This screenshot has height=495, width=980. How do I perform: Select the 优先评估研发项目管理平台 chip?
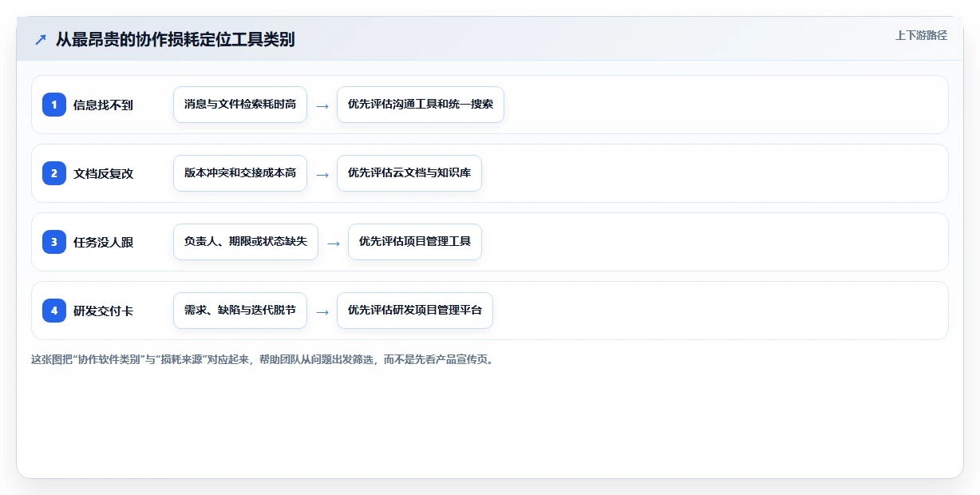coord(415,311)
